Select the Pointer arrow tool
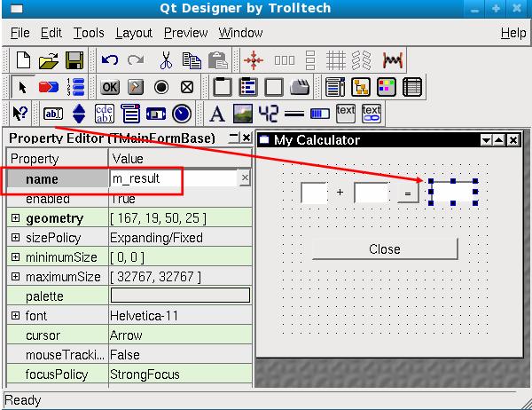 coord(22,87)
